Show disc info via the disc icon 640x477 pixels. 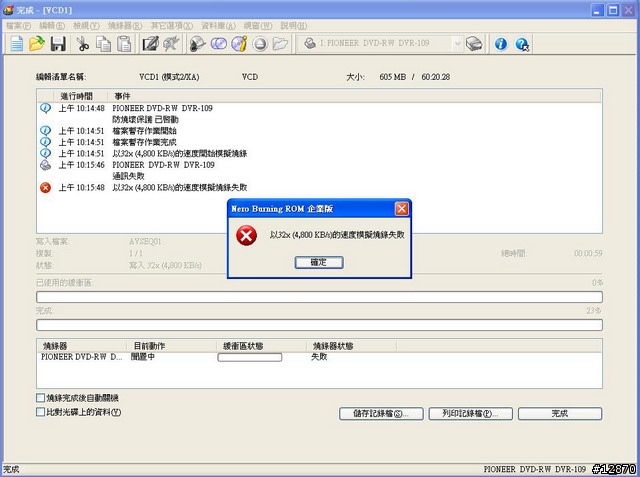239,44
